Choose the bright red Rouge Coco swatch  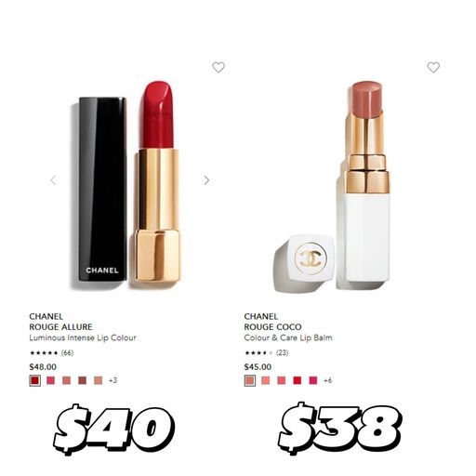pyautogui.click(x=297, y=380)
